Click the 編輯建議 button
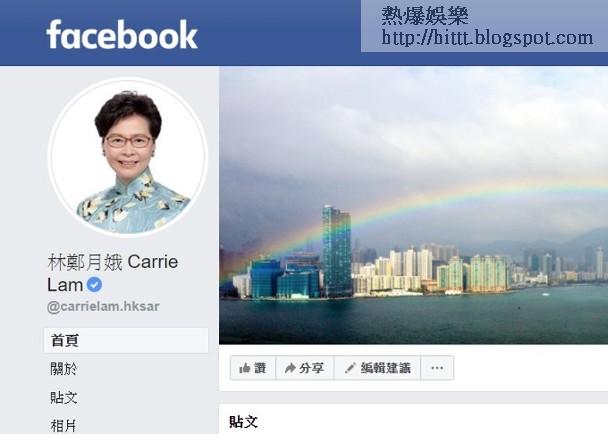 coord(377,368)
